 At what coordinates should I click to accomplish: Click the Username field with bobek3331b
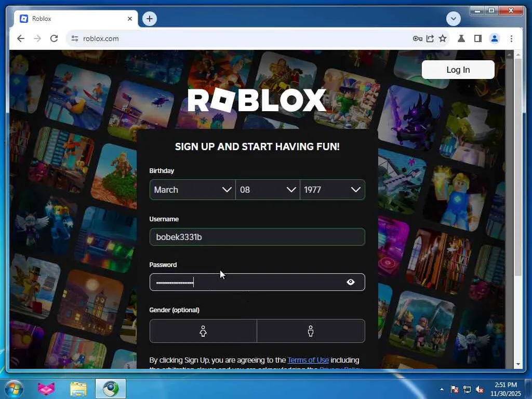257,237
